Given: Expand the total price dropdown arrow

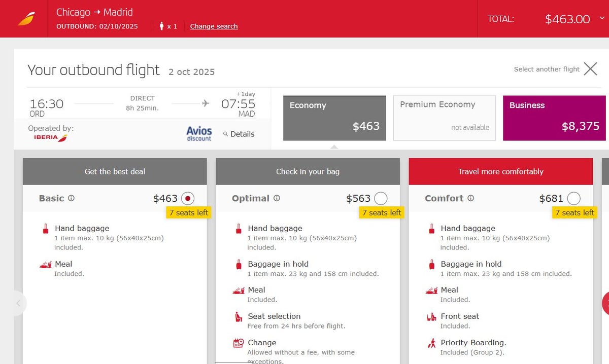Looking at the screenshot, I should [602, 19].
